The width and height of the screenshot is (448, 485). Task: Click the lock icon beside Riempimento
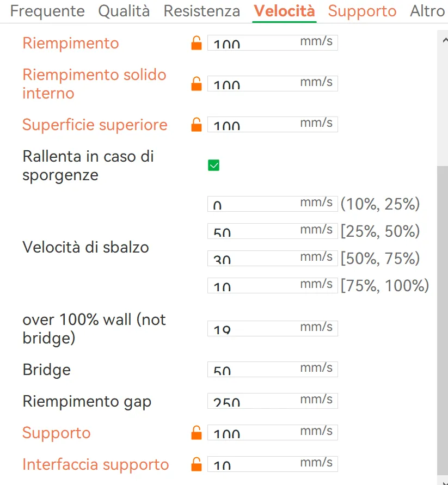pyautogui.click(x=197, y=43)
